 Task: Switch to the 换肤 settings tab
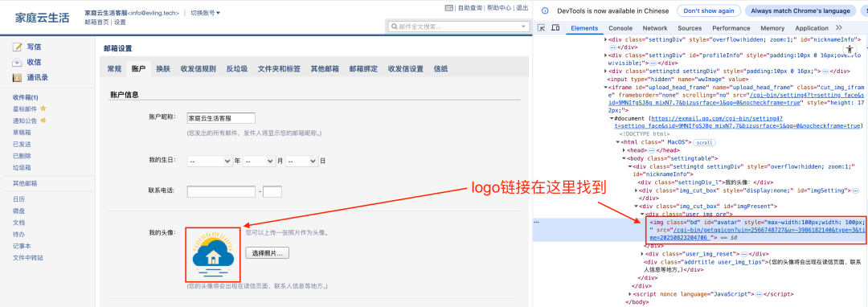point(162,69)
